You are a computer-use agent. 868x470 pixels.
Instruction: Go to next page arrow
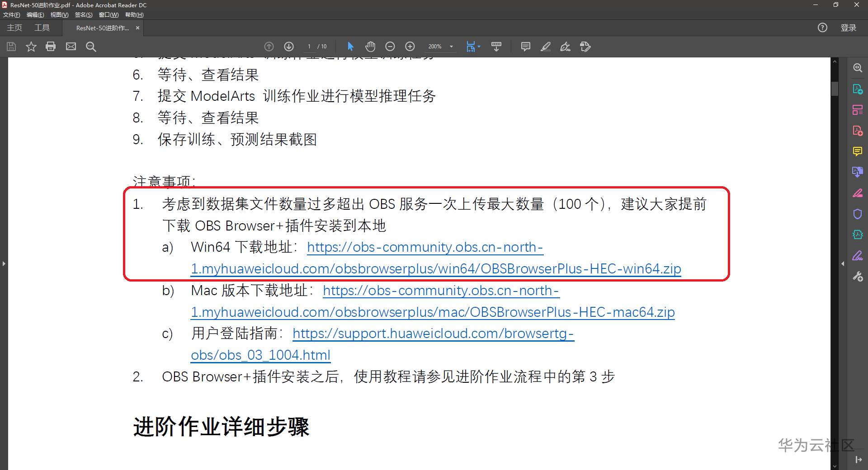[289, 47]
